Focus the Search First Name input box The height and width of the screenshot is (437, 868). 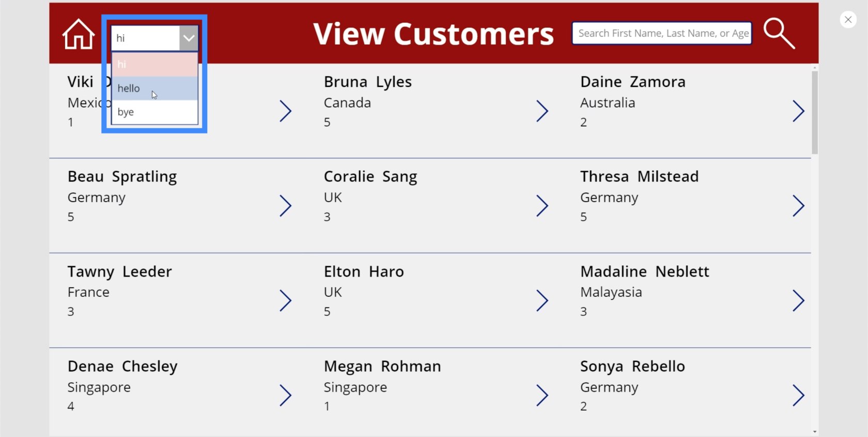point(662,34)
